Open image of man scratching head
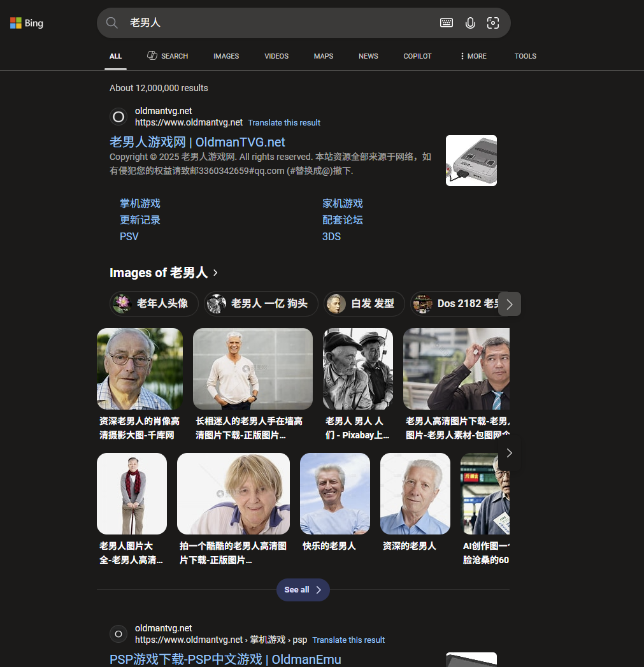The image size is (644, 667). pyautogui.click(x=457, y=369)
